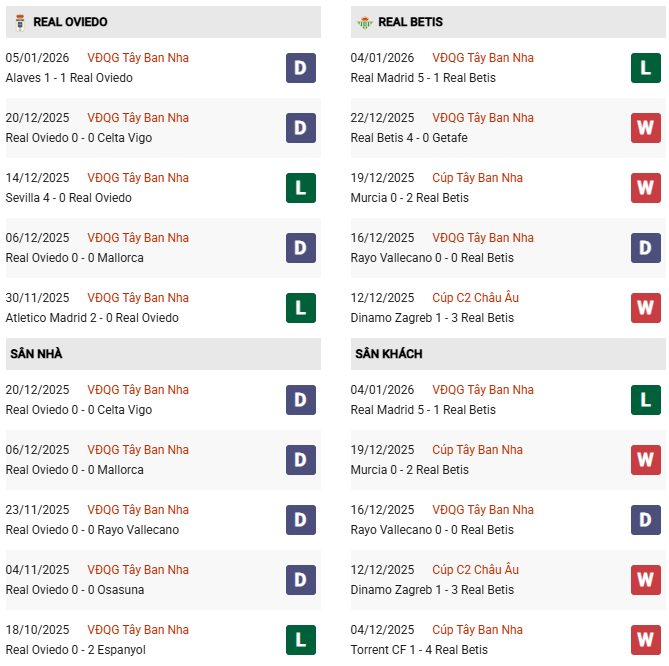Click the Real Oviedo club crest icon
Screen dimensions: 669x666
[x=19, y=22]
